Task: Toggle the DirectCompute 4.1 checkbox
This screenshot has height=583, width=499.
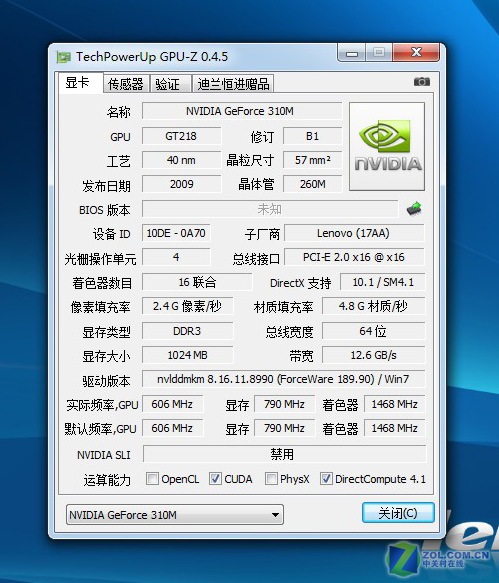Action: pyautogui.click(x=326, y=479)
